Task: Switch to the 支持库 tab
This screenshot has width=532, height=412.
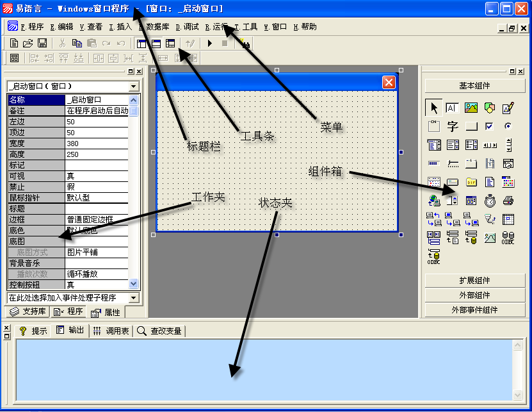Action: point(28,311)
